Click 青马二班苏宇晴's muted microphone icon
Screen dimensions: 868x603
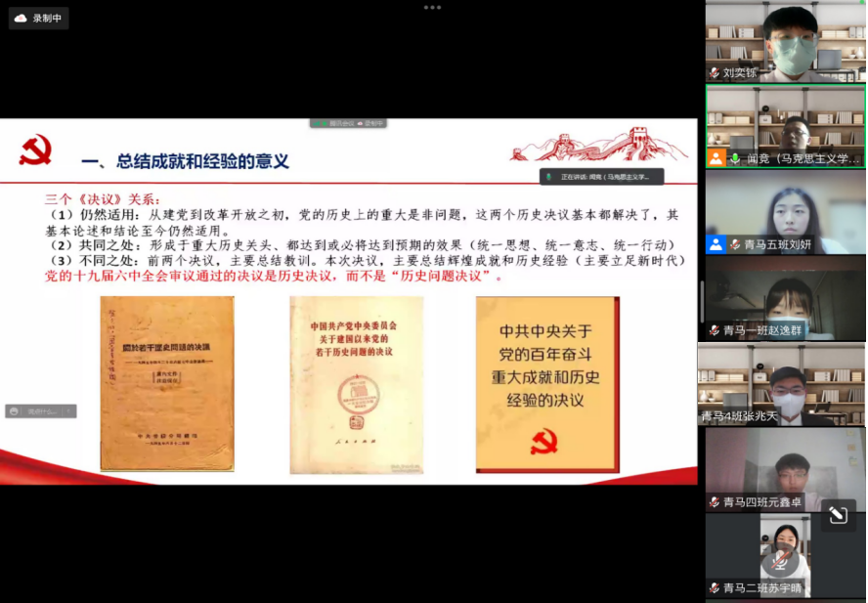tap(715, 588)
